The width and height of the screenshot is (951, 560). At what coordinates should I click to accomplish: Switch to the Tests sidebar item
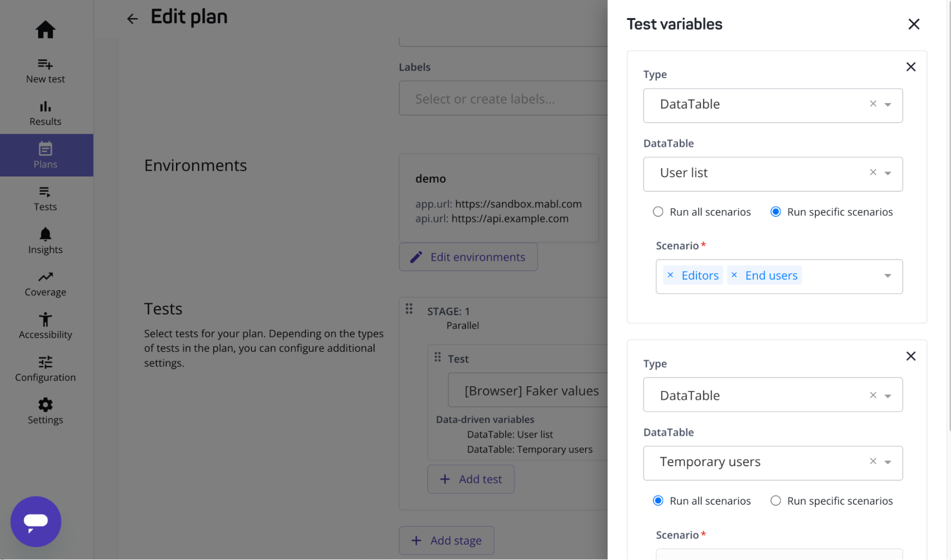point(45,198)
